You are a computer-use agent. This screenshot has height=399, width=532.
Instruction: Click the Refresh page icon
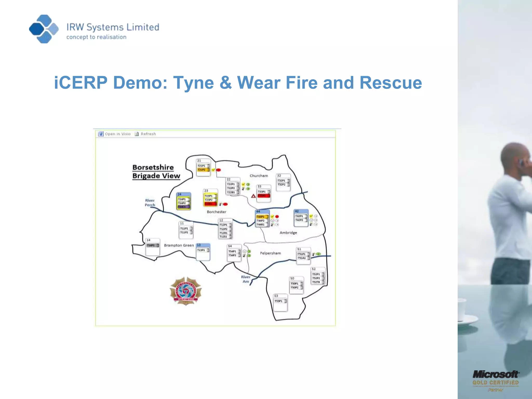(137, 134)
